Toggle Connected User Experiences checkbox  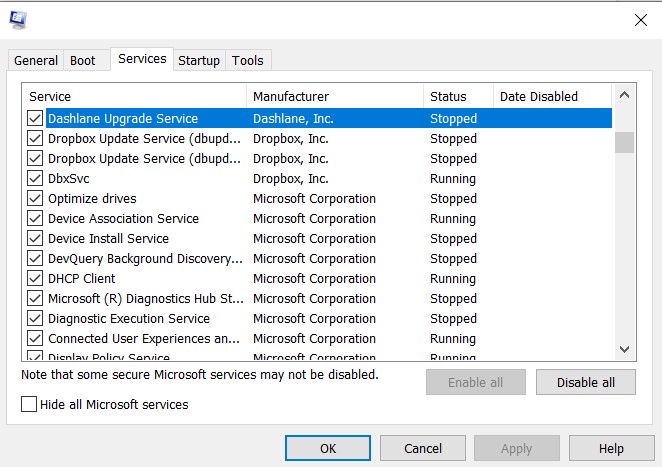pos(35,338)
